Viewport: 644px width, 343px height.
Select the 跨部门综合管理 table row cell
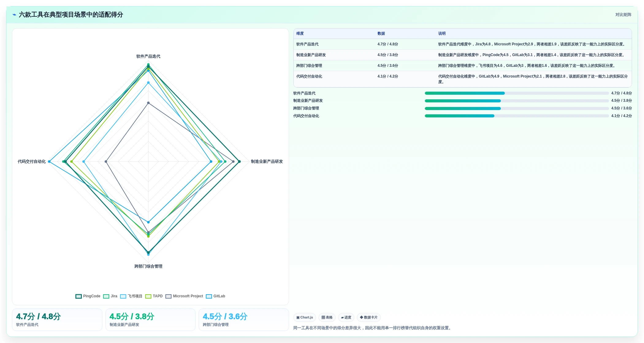334,66
